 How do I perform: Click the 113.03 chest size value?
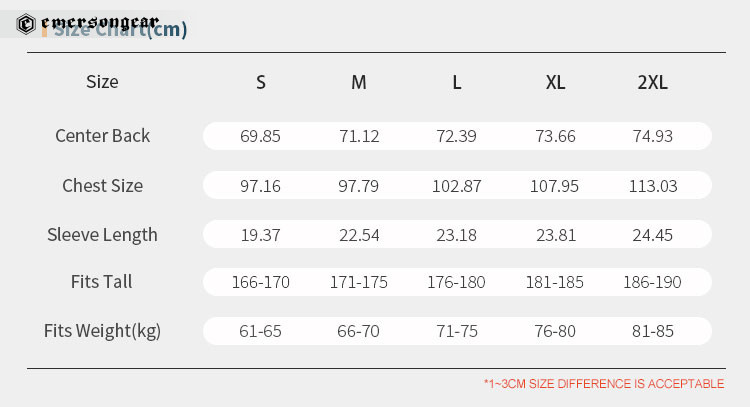[x=653, y=186]
